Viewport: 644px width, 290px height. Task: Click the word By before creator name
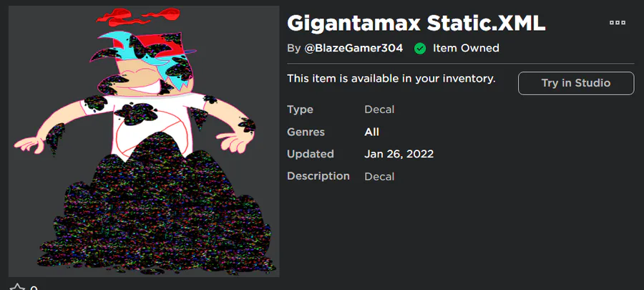pyautogui.click(x=293, y=49)
